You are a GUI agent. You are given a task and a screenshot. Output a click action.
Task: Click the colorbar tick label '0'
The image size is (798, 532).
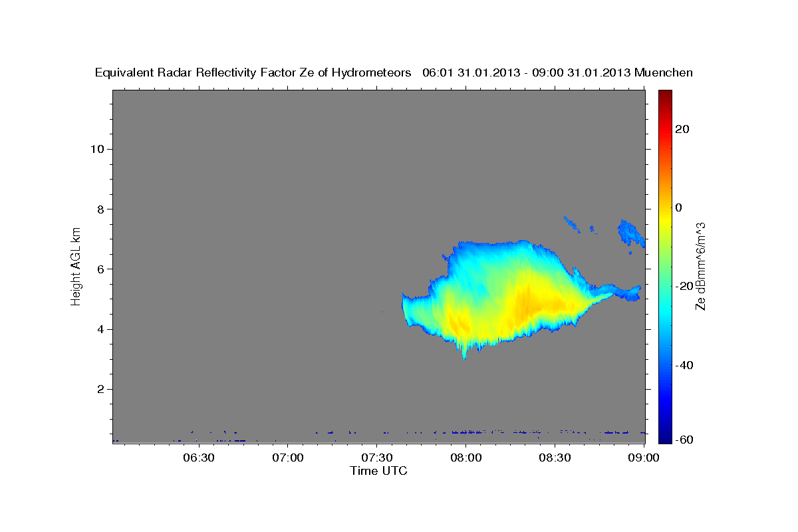(680, 207)
